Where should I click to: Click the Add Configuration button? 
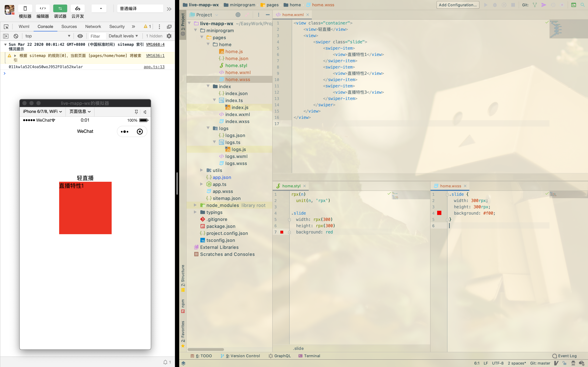point(457,5)
